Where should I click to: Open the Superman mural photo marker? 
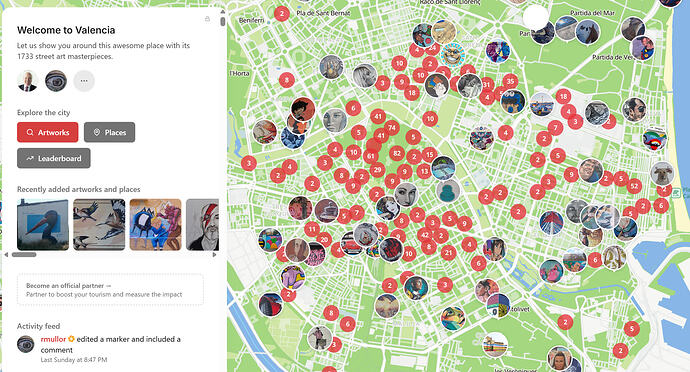tap(643, 48)
